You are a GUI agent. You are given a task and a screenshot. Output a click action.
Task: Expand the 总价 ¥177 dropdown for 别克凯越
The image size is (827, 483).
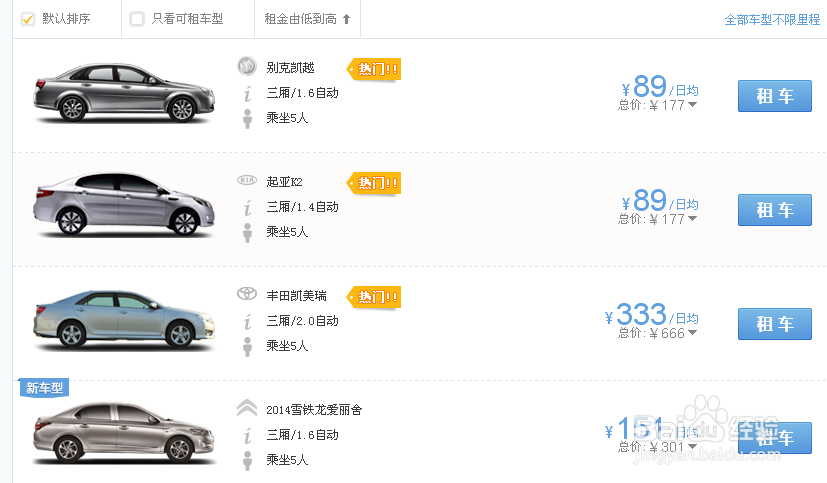click(x=693, y=104)
